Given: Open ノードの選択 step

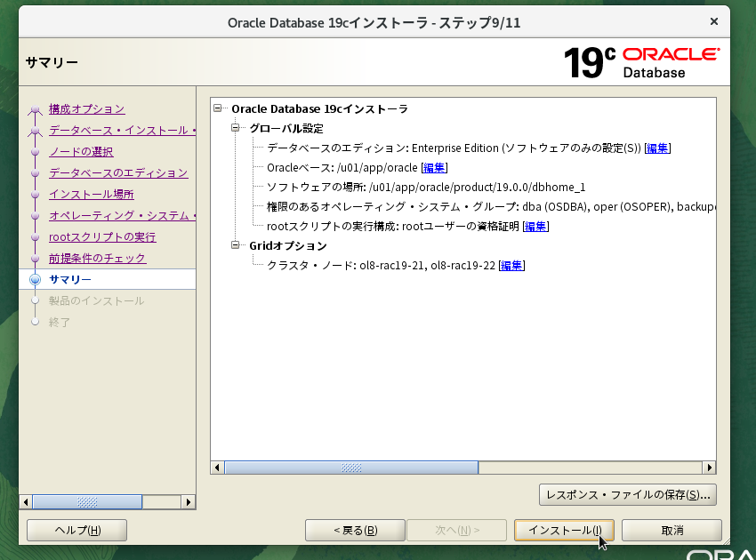Looking at the screenshot, I should click(x=81, y=152).
